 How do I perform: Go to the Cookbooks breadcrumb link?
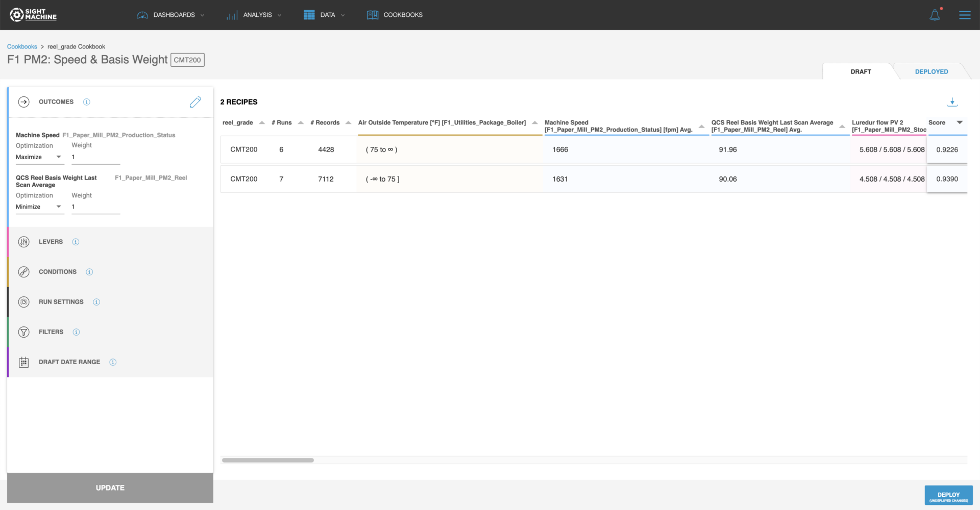[x=22, y=46]
